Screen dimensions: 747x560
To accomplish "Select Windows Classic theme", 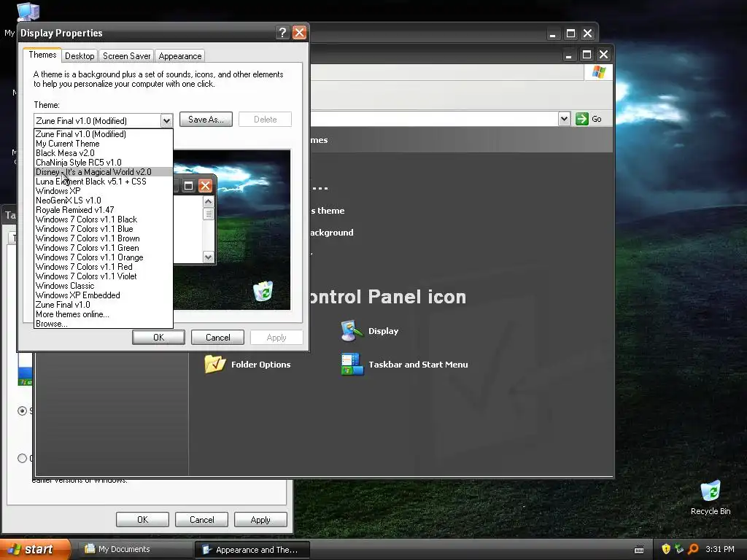I will point(104,286).
